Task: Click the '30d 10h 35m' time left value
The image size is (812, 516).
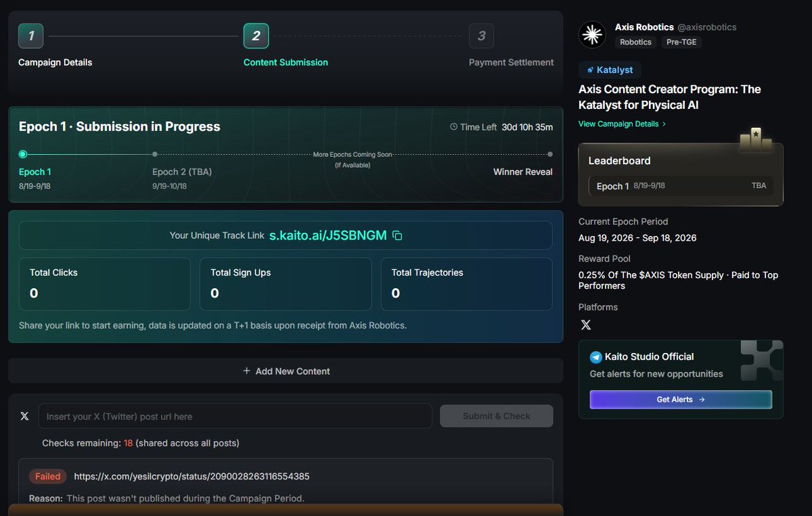Action: (x=527, y=127)
